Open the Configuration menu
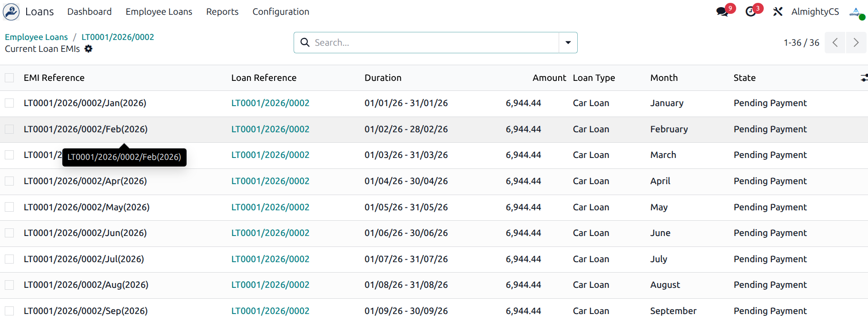 pyautogui.click(x=280, y=12)
